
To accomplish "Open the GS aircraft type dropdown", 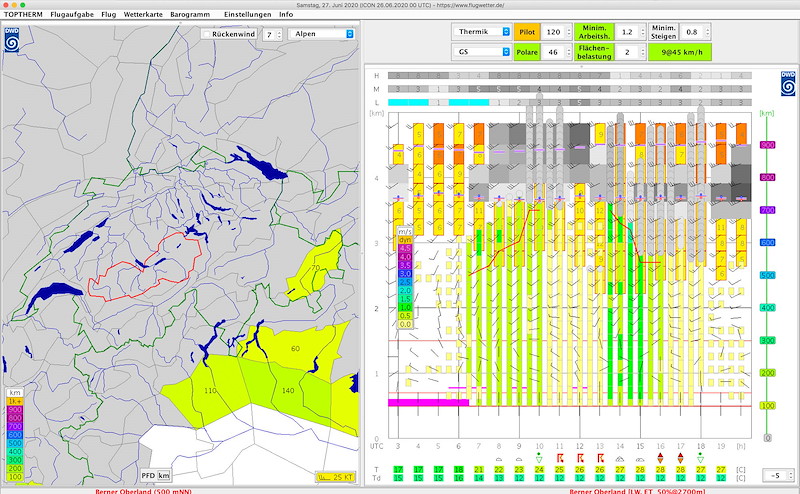I will pyautogui.click(x=482, y=52).
